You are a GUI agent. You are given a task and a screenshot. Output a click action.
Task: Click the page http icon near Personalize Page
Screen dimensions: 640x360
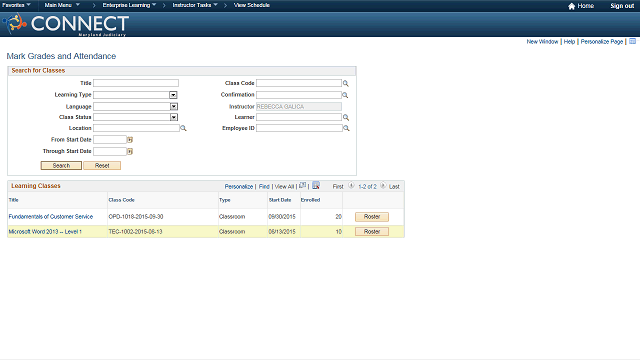[632, 41]
